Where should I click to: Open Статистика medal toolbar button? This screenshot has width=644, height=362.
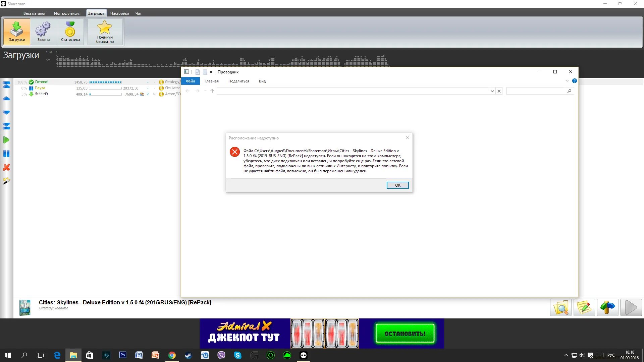[70, 32]
